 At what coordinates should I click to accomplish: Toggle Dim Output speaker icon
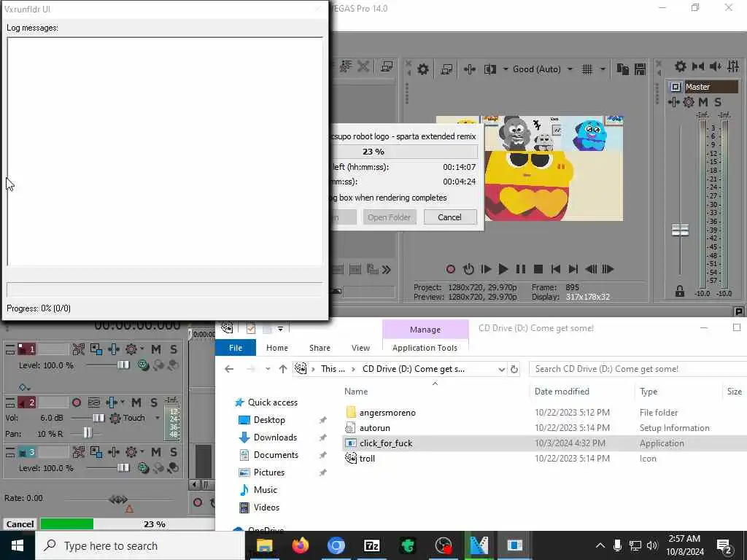click(715, 66)
